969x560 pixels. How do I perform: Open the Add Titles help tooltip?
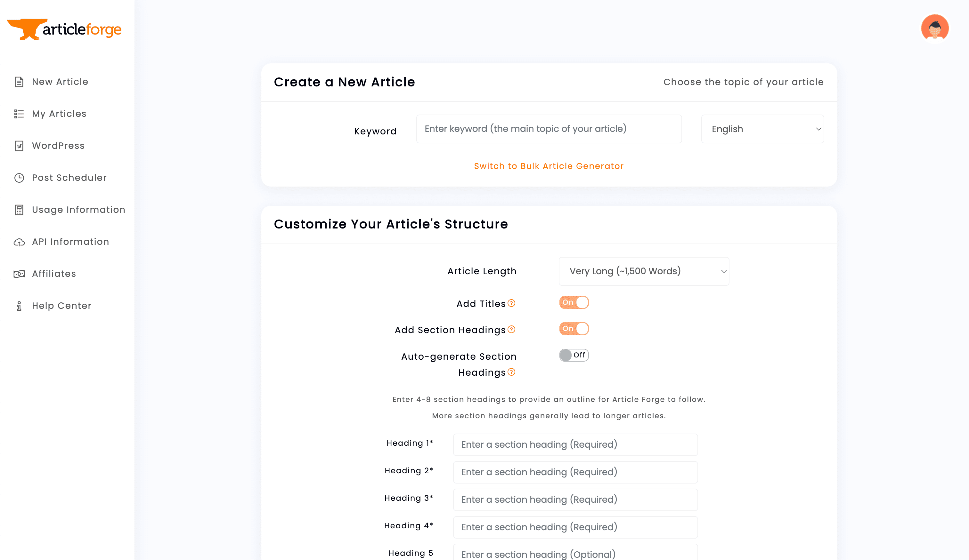pyautogui.click(x=511, y=303)
